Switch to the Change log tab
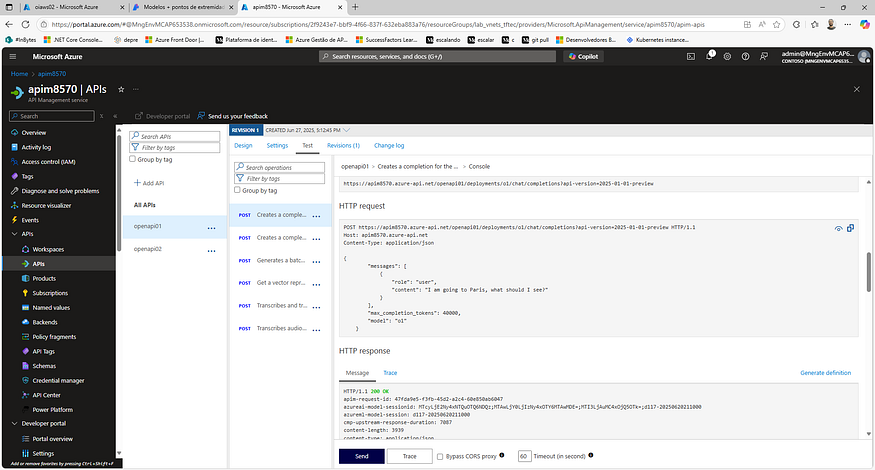The height and width of the screenshot is (470, 875). coord(389,146)
